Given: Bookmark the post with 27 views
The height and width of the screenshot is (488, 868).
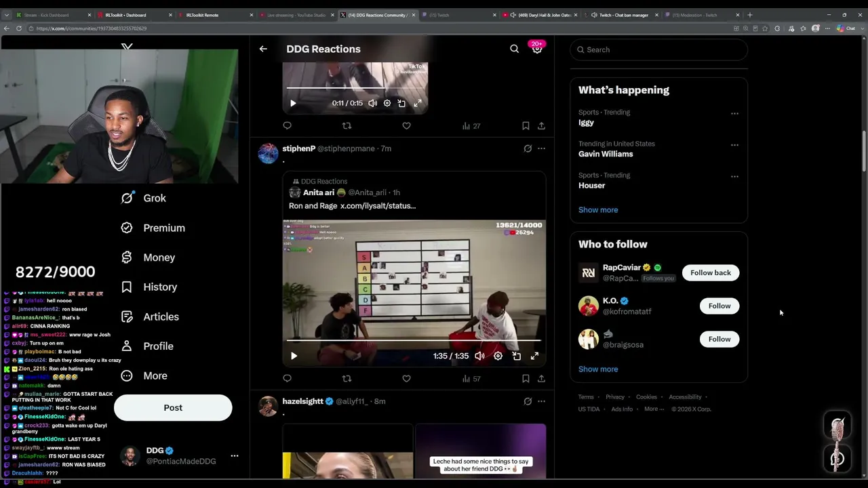Looking at the screenshot, I should pos(526,125).
